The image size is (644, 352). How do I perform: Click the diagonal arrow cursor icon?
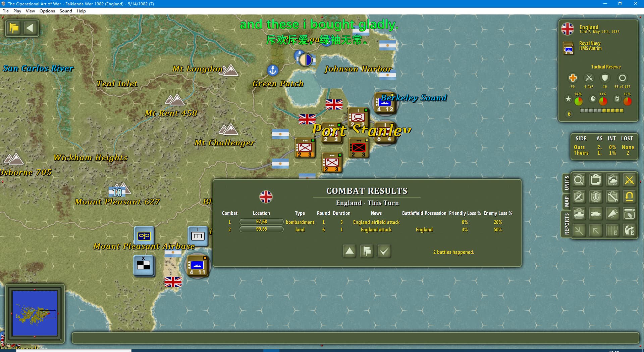click(596, 230)
